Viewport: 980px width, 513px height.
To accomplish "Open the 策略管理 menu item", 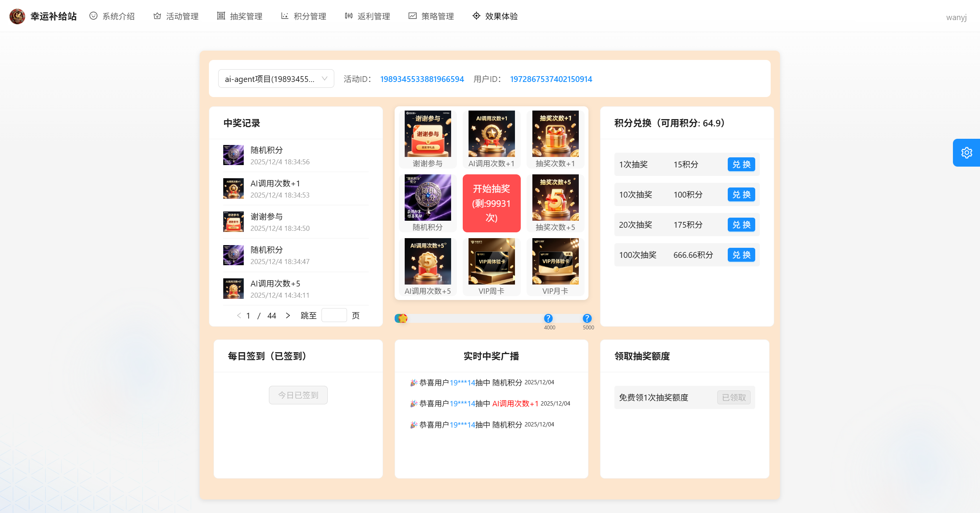I will point(431,16).
